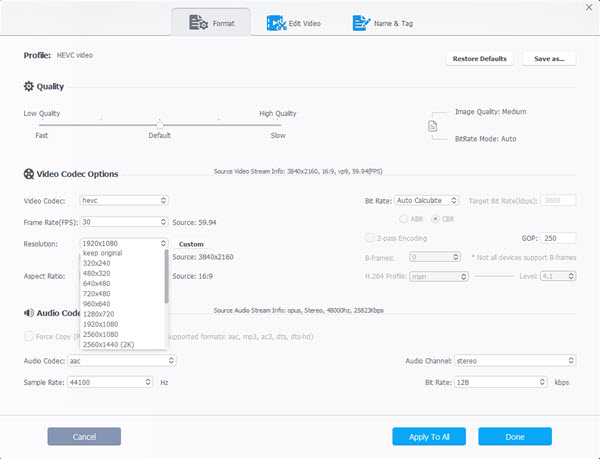Click the Quality section gear icon

[x=29, y=86]
